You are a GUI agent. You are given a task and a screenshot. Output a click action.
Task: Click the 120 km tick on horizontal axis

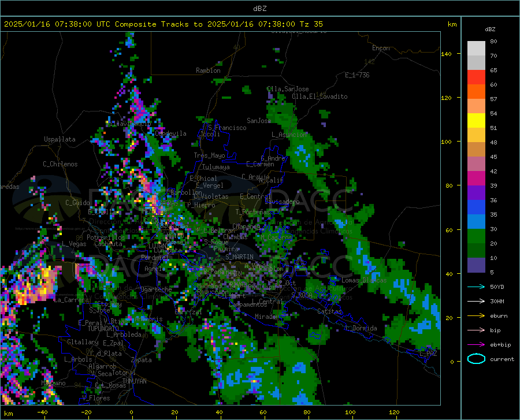[x=394, y=412]
